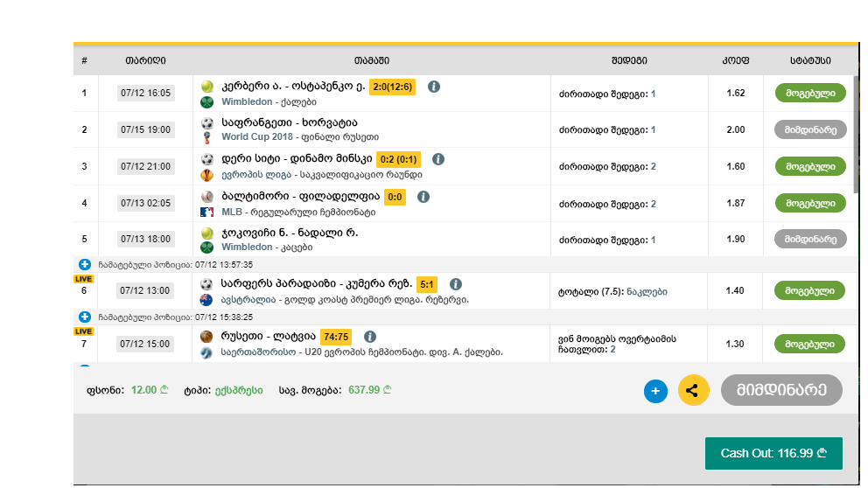Click მოგებული status badge for row 6

point(809,290)
